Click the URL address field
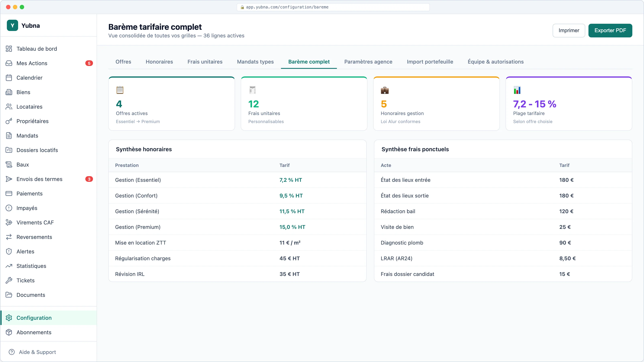The width and height of the screenshot is (644, 362). coord(333,7)
